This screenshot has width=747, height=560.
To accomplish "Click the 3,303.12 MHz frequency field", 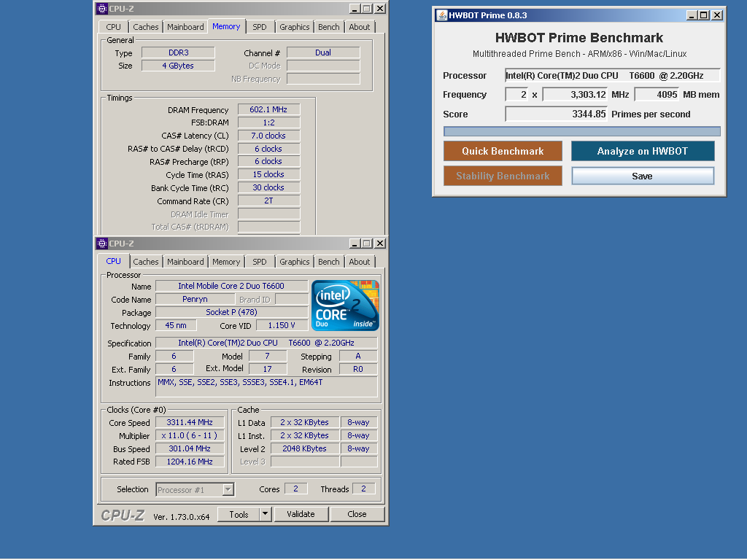I will 575,94.
